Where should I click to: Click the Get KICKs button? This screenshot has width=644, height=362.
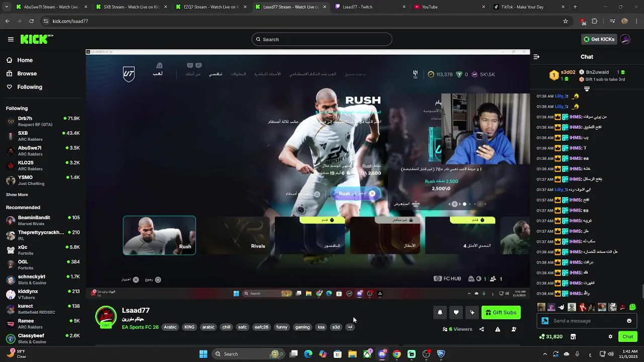pyautogui.click(x=598, y=39)
